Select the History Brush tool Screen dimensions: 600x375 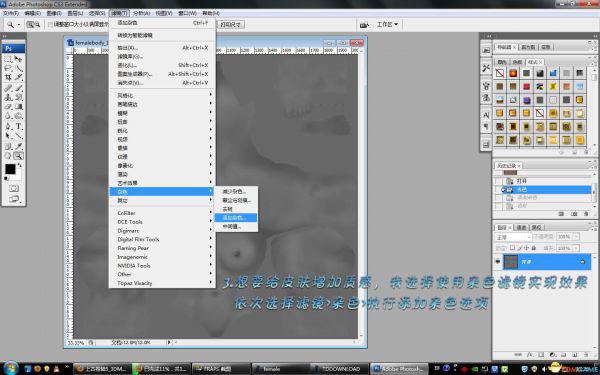pos(18,97)
